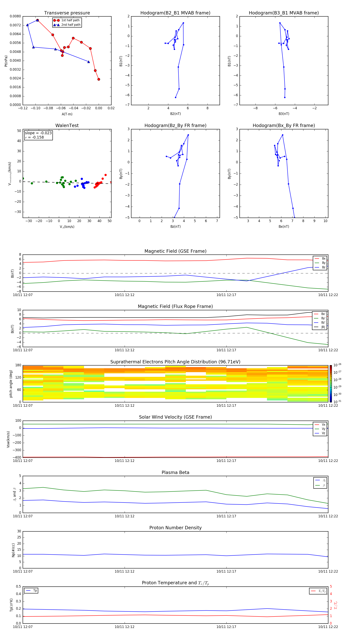Screen dimensions: 351x644
Task: Select the 'Hodogram(B3_B1 MVAB frame)' title
Action: point(284,13)
